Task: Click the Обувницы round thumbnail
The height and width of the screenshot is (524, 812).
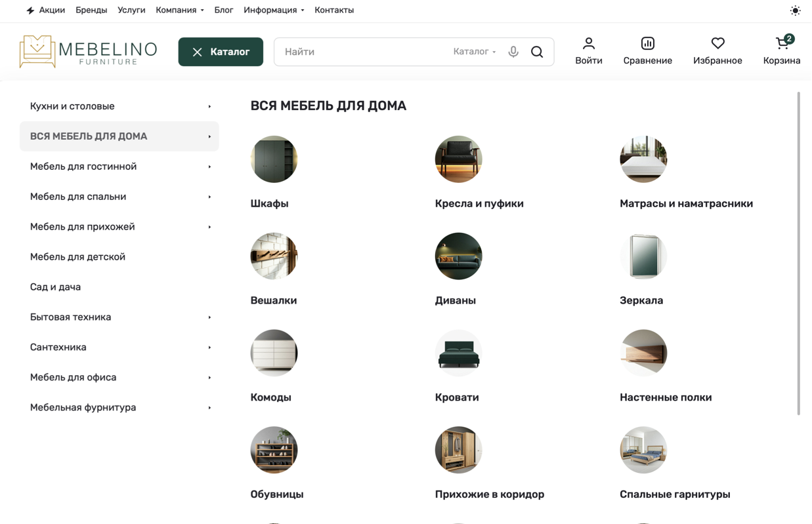Action: point(274,451)
